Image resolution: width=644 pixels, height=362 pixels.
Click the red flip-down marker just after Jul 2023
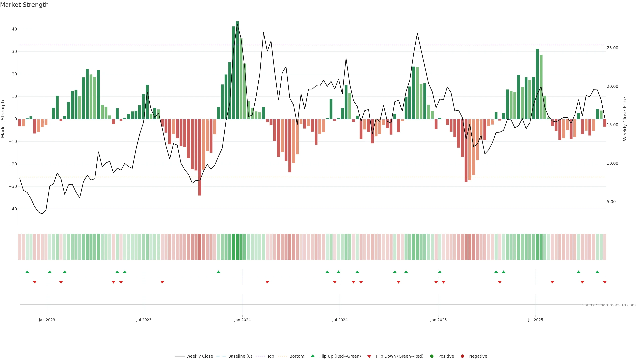click(162, 282)
